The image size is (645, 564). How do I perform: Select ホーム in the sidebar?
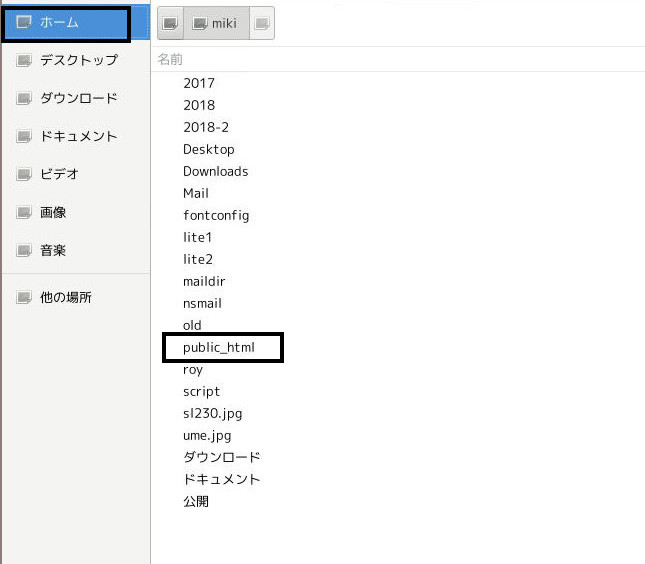[76, 22]
